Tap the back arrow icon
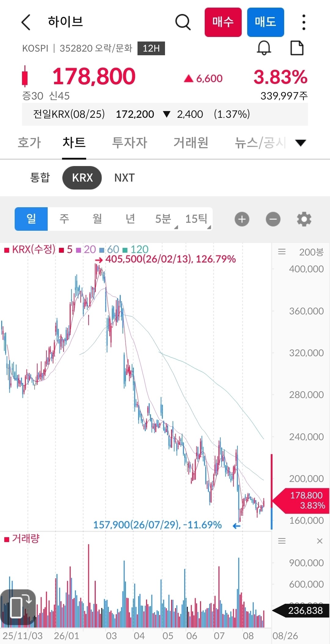 (26, 22)
